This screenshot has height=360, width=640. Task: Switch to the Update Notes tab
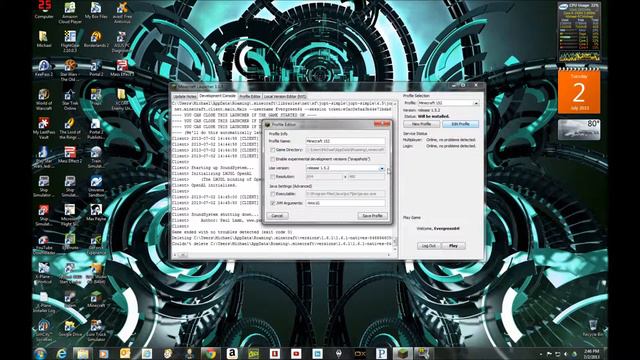(x=184, y=96)
